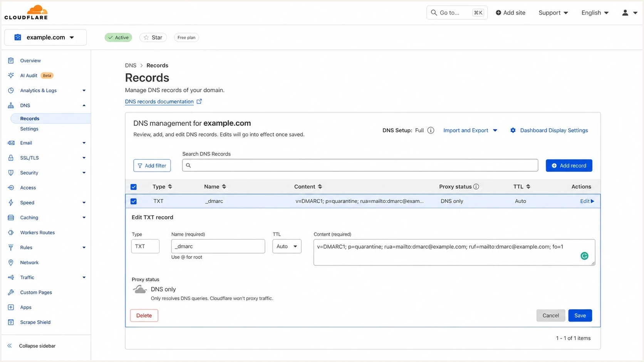Screen dimensions: 644x362
Task: Click the external link icon beside documentation
Action: pyautogui.click(x=199, y=102)
